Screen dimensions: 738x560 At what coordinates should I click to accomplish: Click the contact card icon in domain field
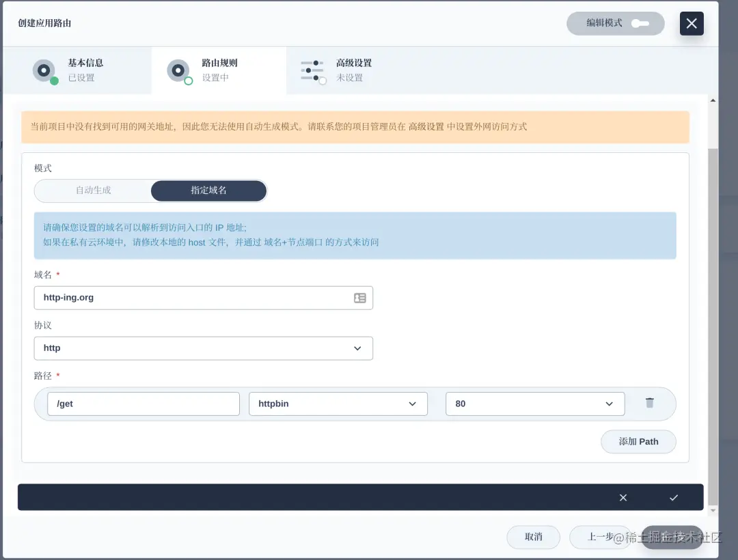pos(359,298)
